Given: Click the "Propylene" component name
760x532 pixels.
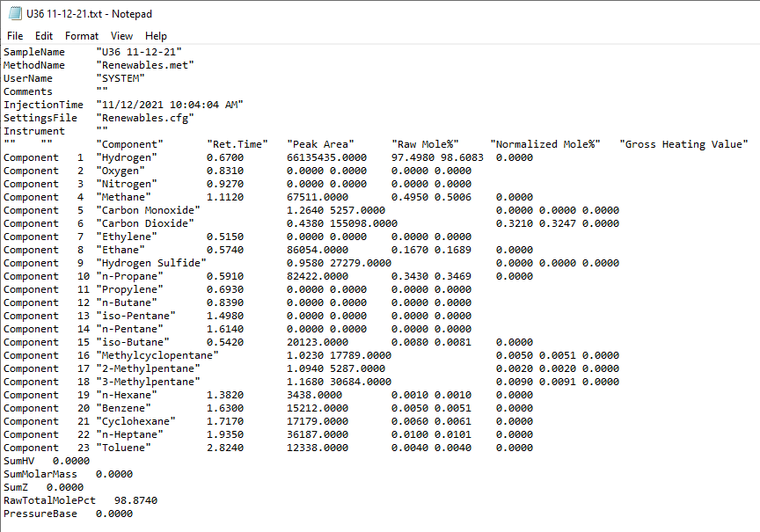Looking at the screenshot, I should [x=129, y=289].
